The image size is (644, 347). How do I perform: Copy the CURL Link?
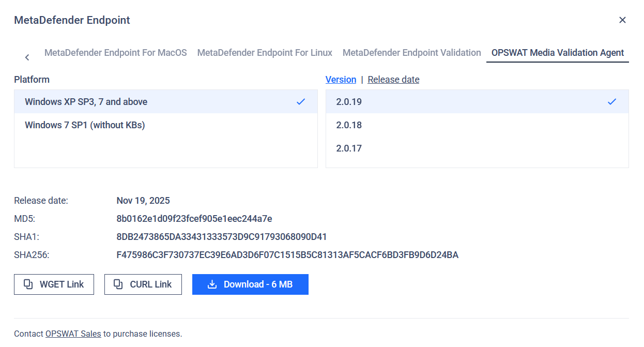pos(143,284)
